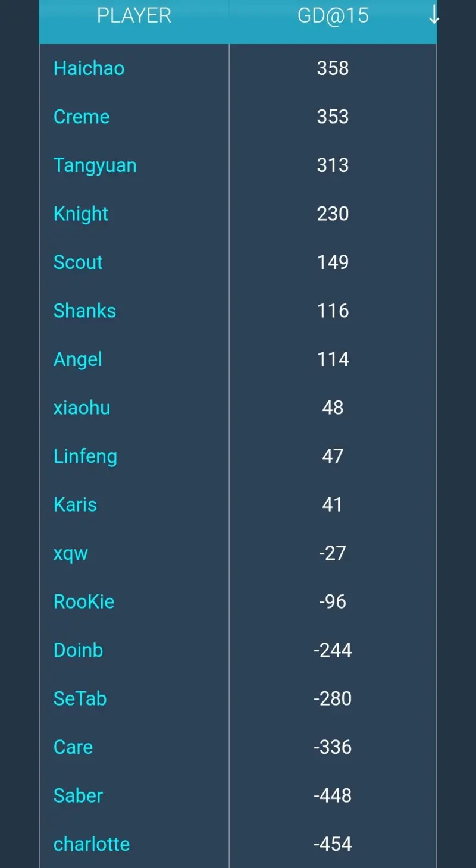Click the Karis player name
The height and width of the screenshot is (868, 476).
click(x=75, y=504)
